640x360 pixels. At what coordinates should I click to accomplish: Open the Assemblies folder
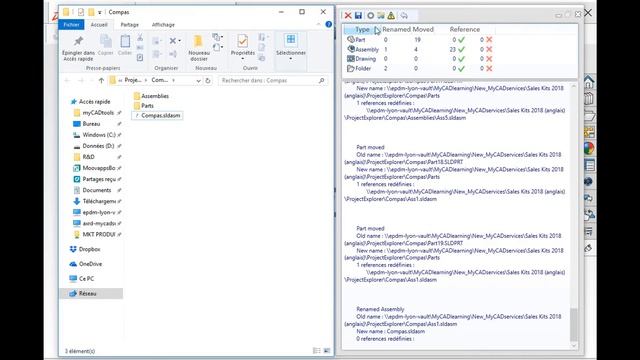[x=151, y=96]
